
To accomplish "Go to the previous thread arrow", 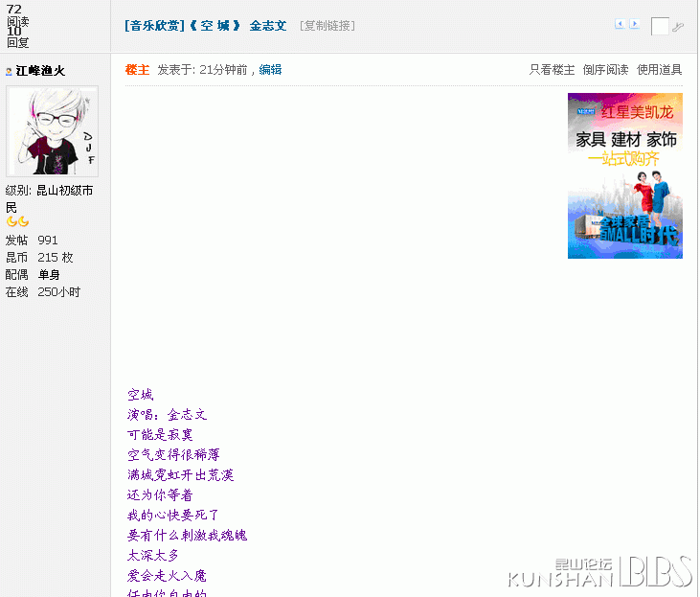I will tap(620, 24).
